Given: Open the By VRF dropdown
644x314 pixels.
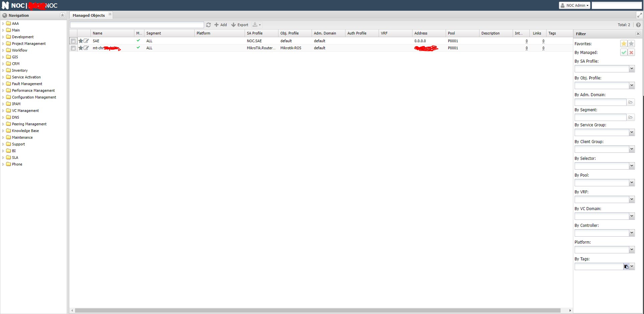Looking at the screenshot, I should tap(632, 199).
